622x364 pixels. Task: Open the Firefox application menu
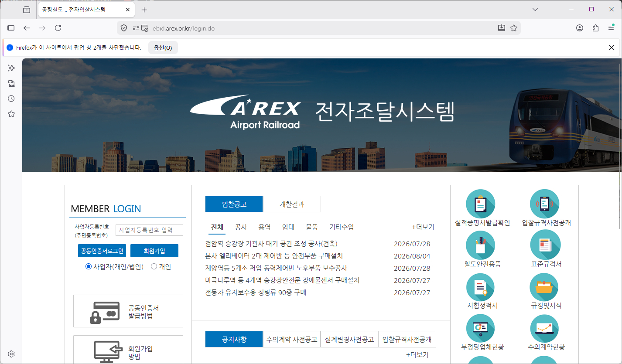[x=611, y=28]
